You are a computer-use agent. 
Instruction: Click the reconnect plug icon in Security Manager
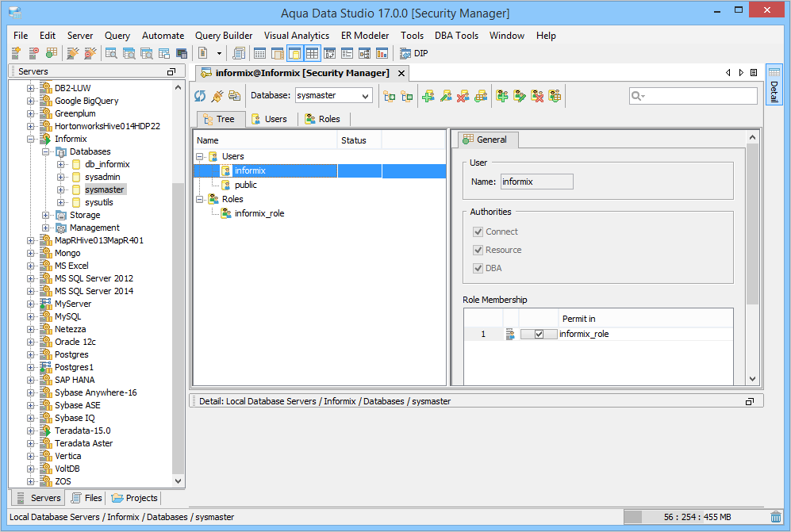217,96
